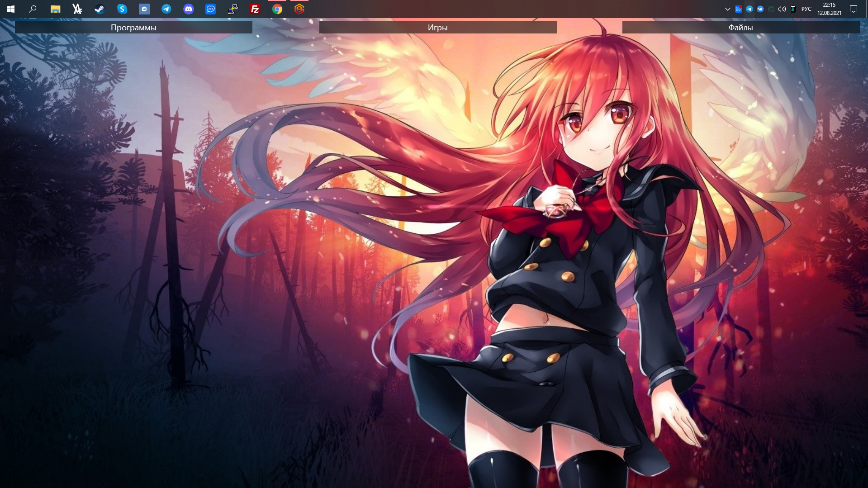Switch the РУС input language indicator
This screenshot has height=488, width=868.
pyautogui.click(x=806, y=9)
